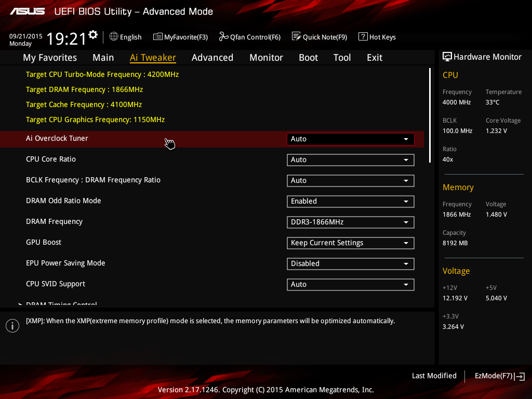Viewport: 532px width, 399px height.
Task: Click the CPU temperature value 33°C
Action: [493, 102]
